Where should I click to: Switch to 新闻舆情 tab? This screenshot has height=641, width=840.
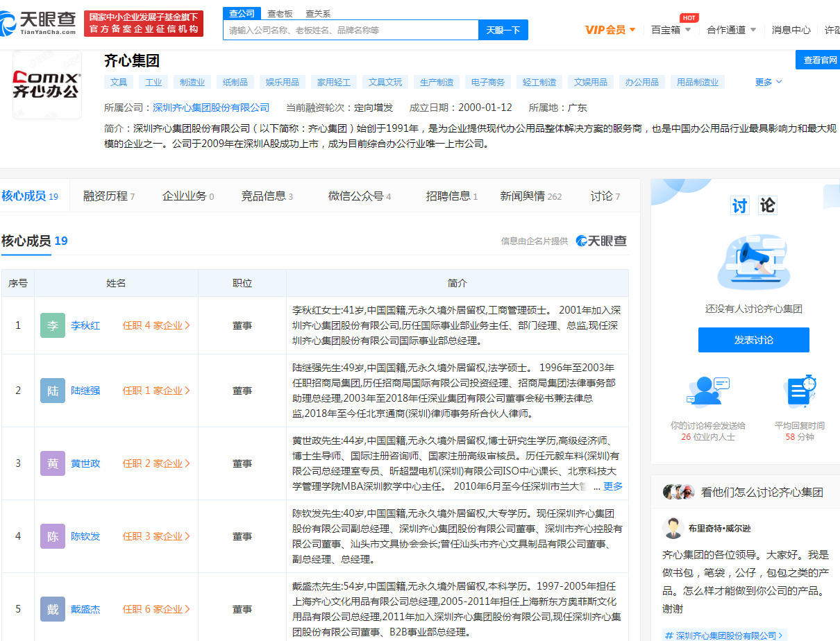[531, 196]
